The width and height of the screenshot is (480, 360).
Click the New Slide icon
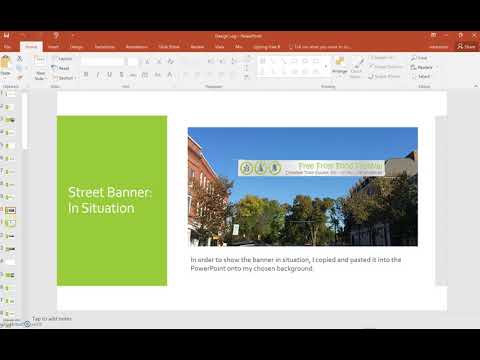pyautogui.click(x=40, y=61)
